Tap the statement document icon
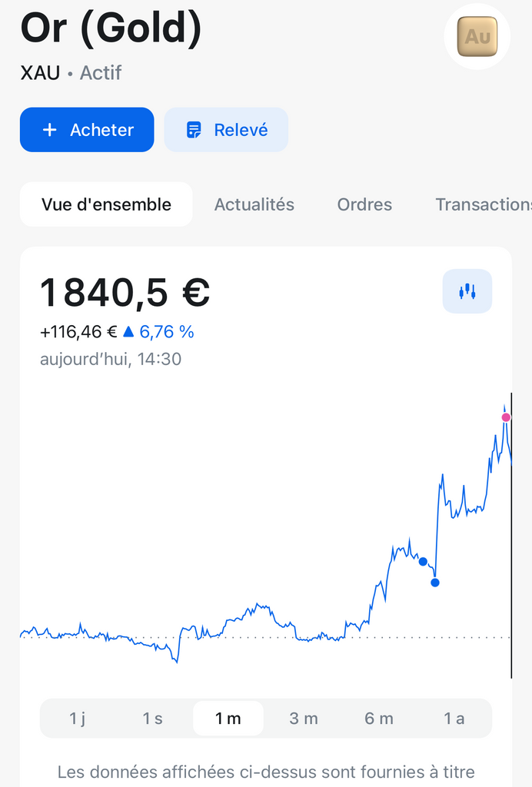The width and height of the screenshot is (532, 787). pyautogui.click(x=194, y=130)
